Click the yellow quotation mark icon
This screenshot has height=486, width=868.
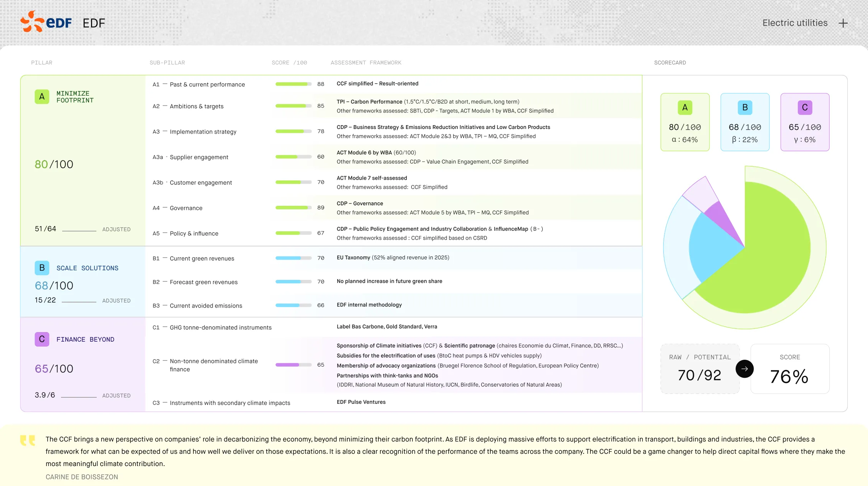pyautogui.click(x=28, y=440)
